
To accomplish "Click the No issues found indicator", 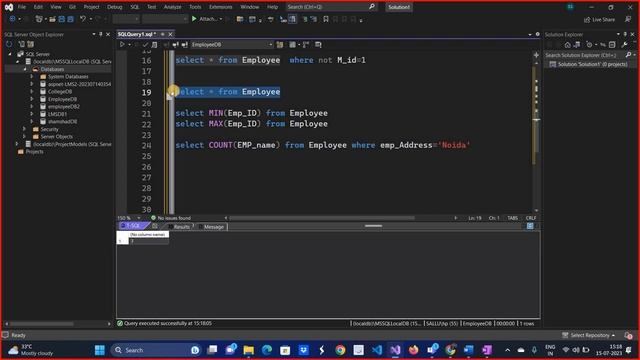I will pos(171,218).
